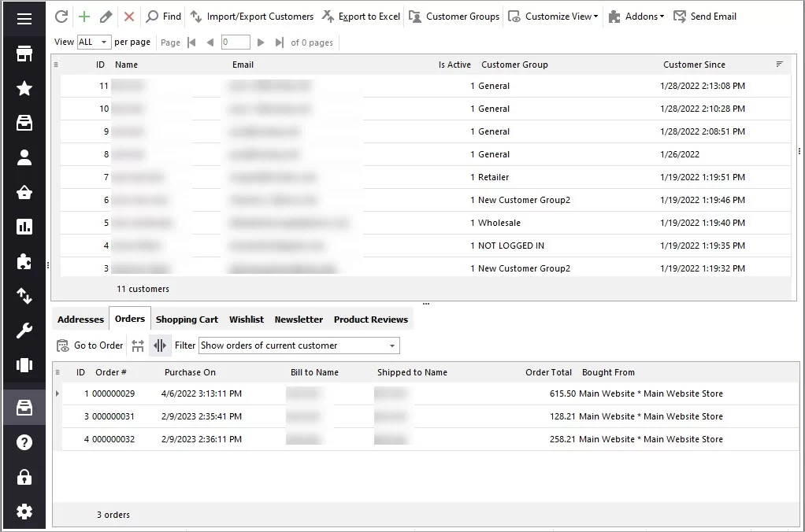Switch to the Wishlist tab
The height and width of the screenshot is (532, 805).
tap(247, 320)
